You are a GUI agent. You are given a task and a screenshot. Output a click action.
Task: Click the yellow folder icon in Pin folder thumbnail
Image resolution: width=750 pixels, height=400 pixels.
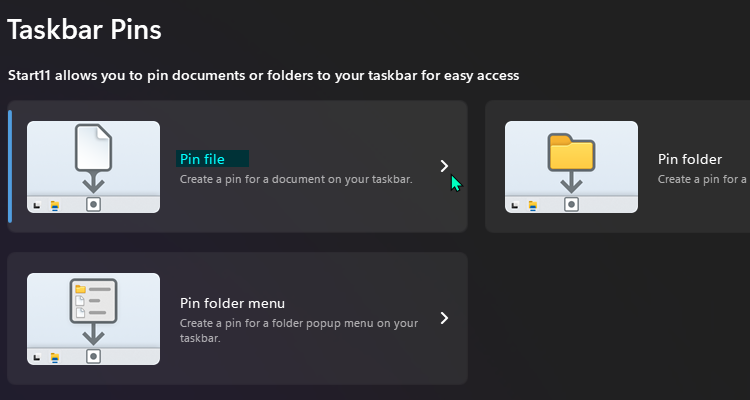pos(571,153)
